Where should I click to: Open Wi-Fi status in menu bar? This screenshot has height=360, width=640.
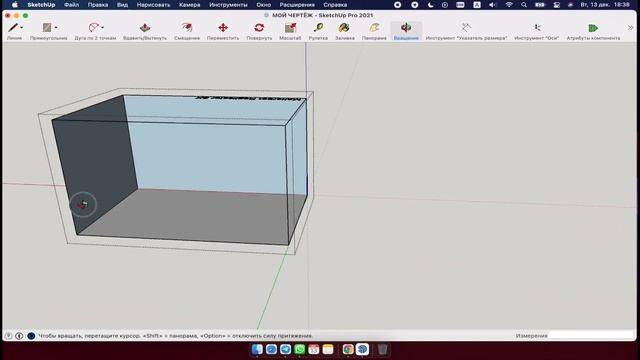pyautogui.click(x=509, y=5)
